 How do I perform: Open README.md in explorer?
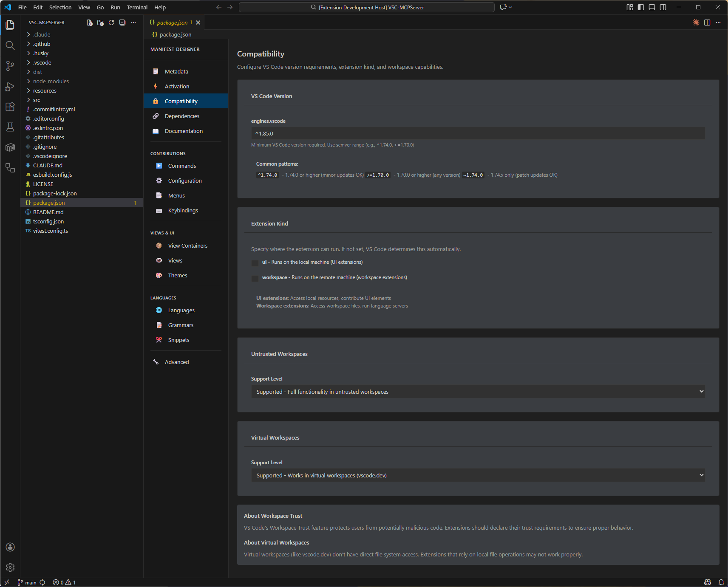tap(82, 212)
